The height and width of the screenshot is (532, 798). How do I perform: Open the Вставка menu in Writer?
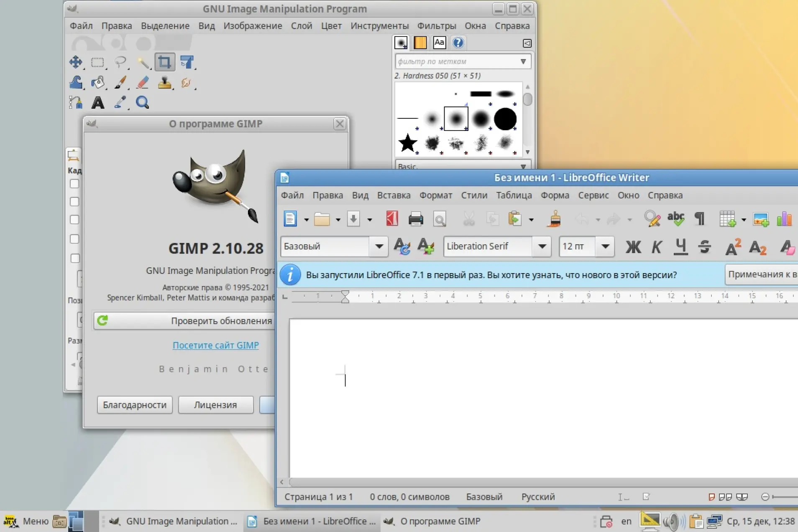pyautogui.click(x=394, y=195)
